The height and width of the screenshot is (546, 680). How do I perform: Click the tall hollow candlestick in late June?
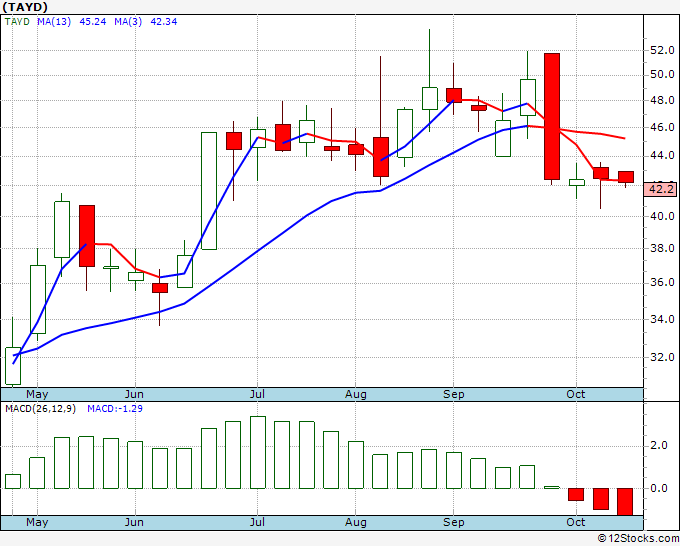click(x=209, y=191)
